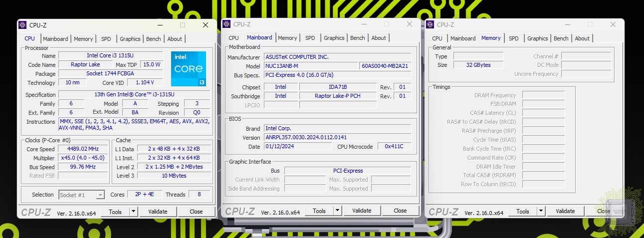Viewport: 644px width, 238px height.
Task: Open Graphics tab in left window
Action: tap(130, 39)
